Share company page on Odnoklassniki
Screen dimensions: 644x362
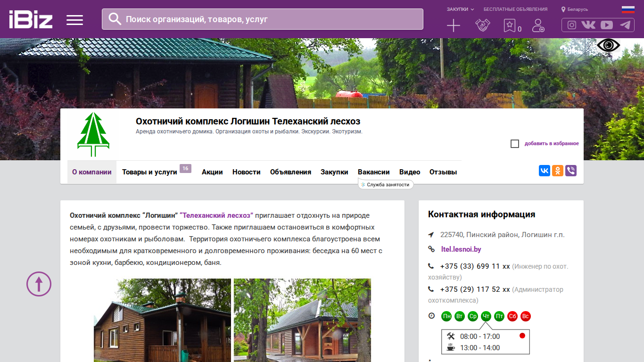coord(558,171)
